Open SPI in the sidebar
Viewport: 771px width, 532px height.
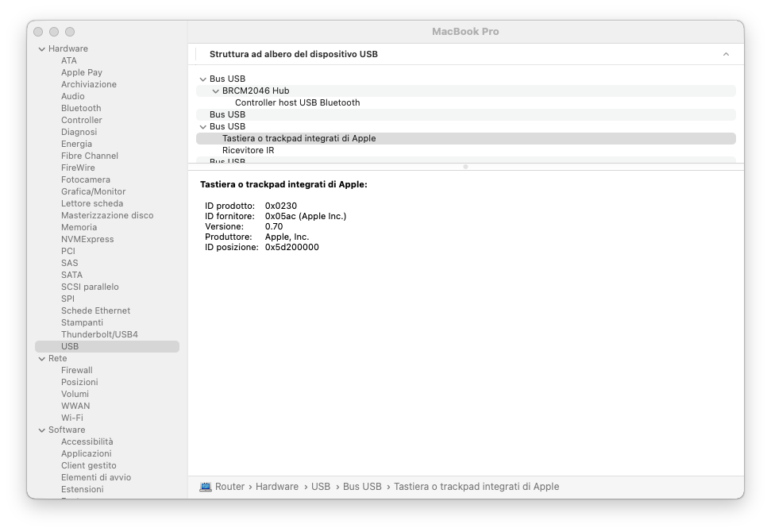tap(67, 299)
